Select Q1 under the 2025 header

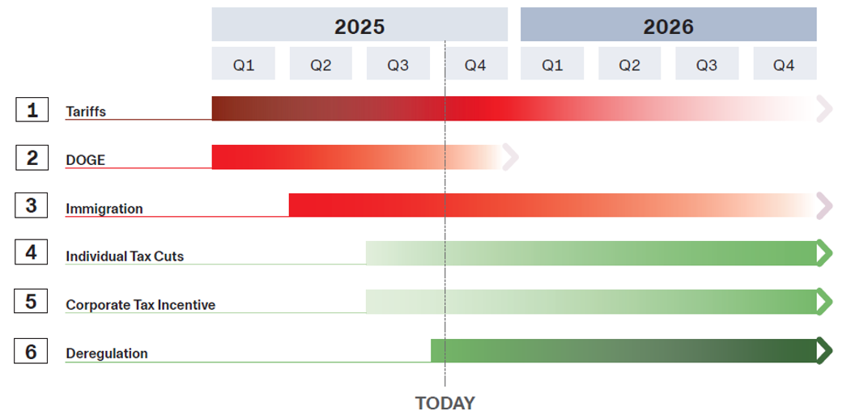coord(244,65)
